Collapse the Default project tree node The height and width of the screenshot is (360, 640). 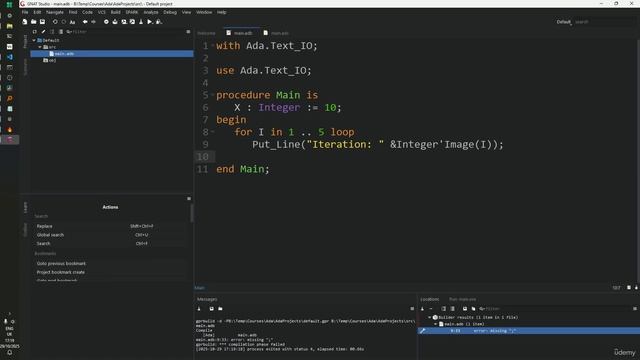coord(34,40)
